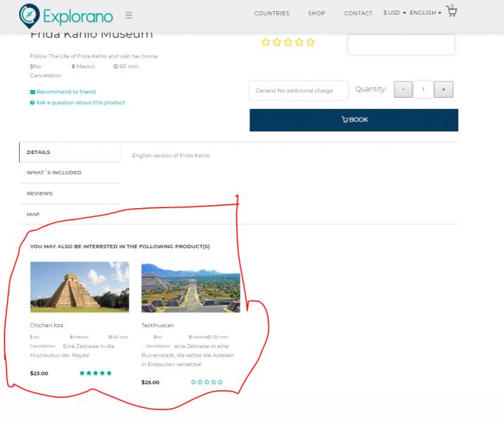The image size is (504, 422).
Task: Increase quantity with plus button
Action: (443, 90)
